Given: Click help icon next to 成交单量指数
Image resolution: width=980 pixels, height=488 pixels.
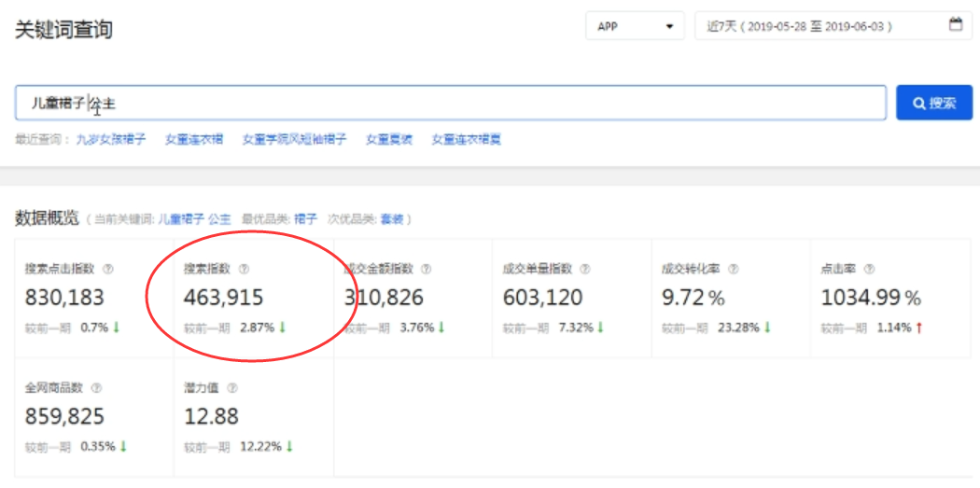Looking at the screenshot, I should tap(585, 269).
